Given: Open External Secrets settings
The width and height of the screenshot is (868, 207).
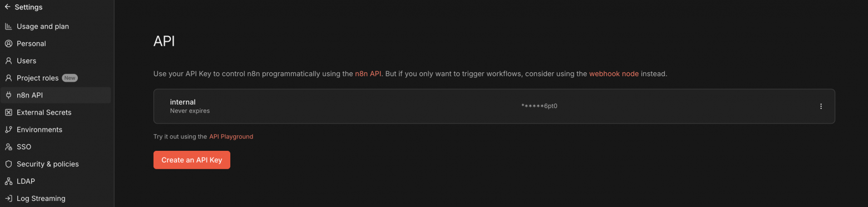Looking at the screenshot, I should [x=56, y=112].
